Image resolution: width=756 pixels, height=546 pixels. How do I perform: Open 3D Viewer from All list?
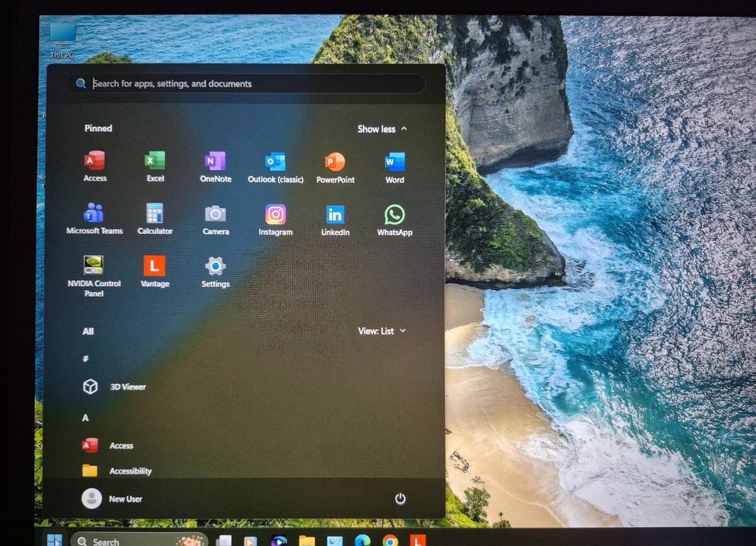[x=127, y=387]
